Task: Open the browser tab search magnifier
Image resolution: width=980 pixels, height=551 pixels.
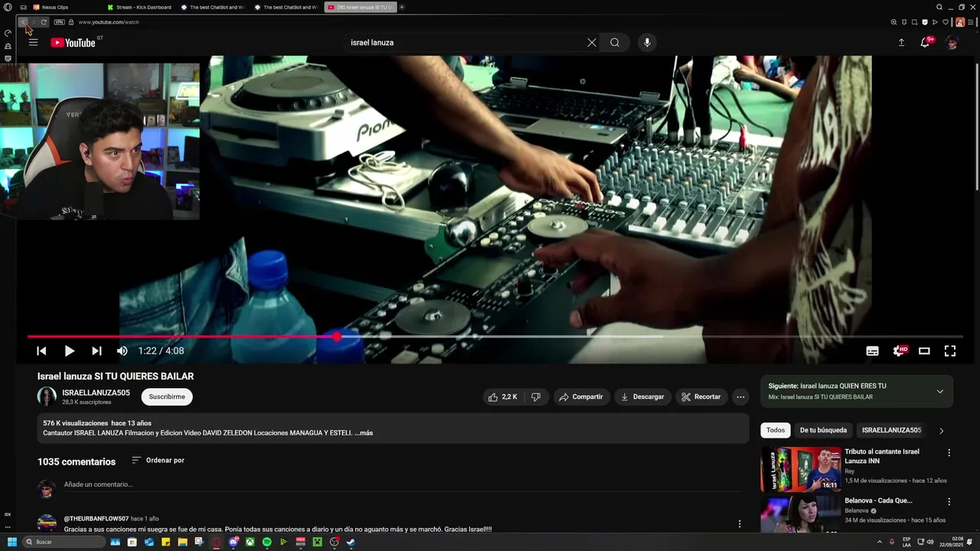Action: [939, 7]
